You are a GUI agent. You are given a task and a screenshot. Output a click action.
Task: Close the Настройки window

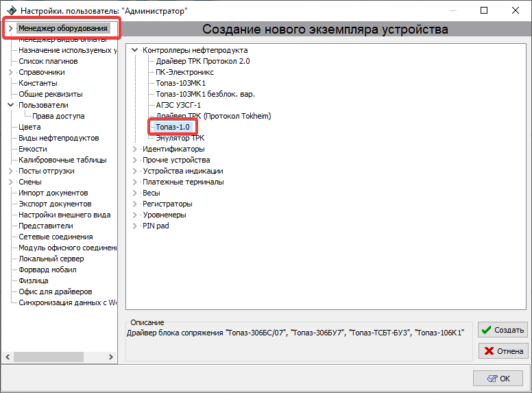point(516,10)
